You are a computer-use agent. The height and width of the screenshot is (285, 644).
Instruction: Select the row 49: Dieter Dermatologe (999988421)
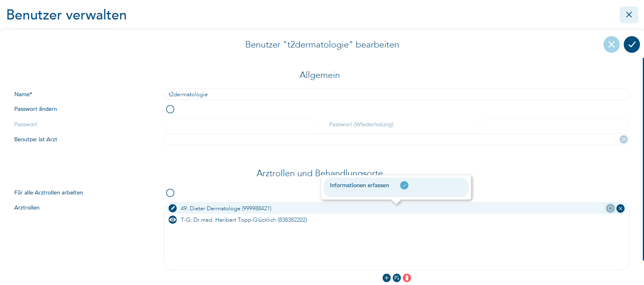[396, 208]
